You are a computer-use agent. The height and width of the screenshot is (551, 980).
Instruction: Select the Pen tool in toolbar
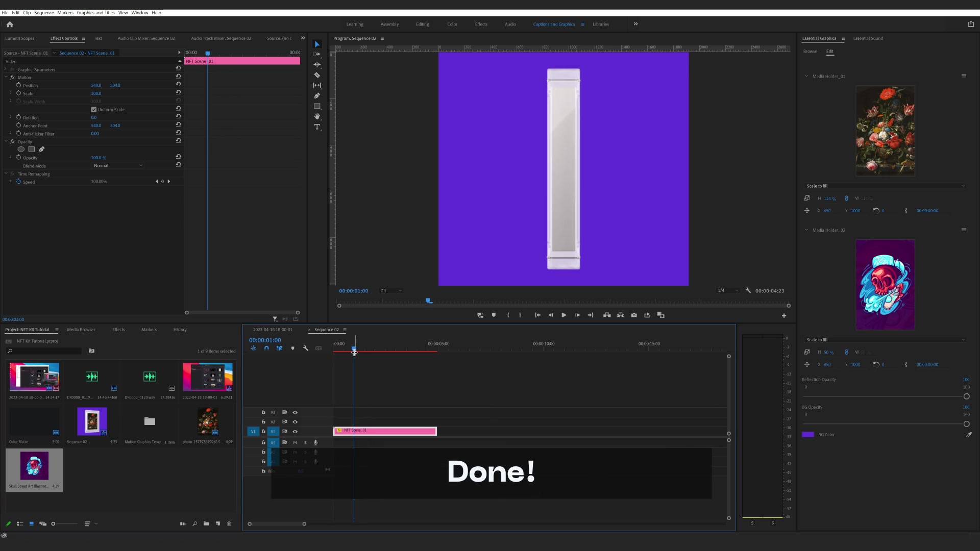[x=317, y=95]
